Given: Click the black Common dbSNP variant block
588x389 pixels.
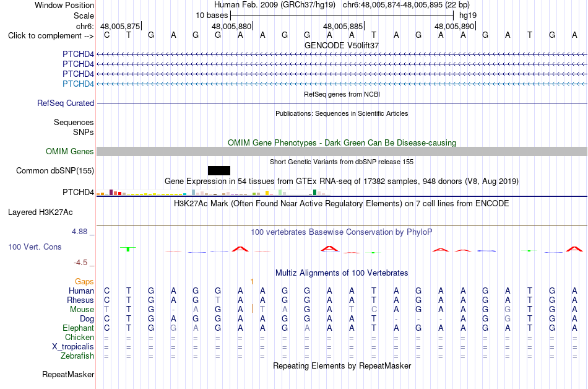Looking at the screenshot, I should 219,171.
